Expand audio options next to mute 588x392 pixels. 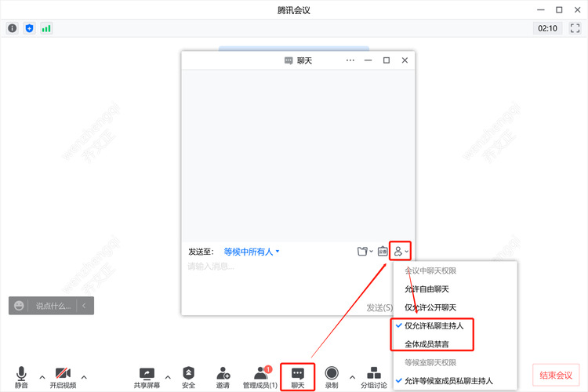pyautogui.click(x=42, y=377)
